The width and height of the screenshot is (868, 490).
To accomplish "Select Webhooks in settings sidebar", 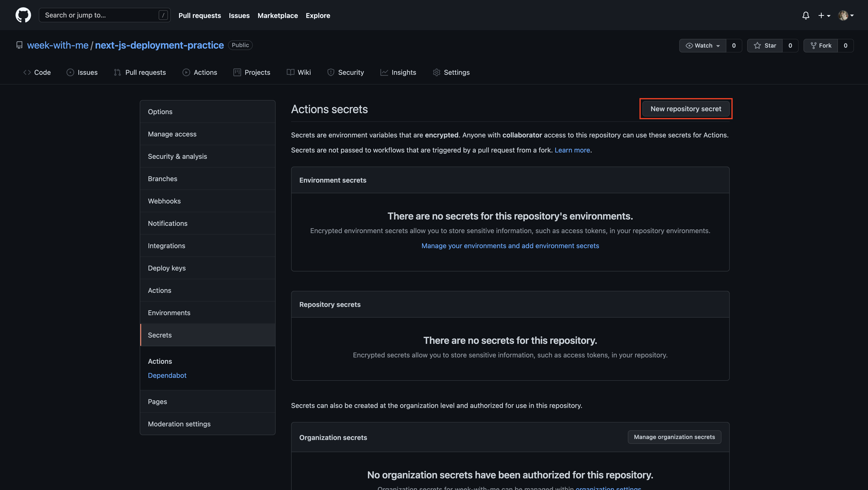I will coord(164,201).
